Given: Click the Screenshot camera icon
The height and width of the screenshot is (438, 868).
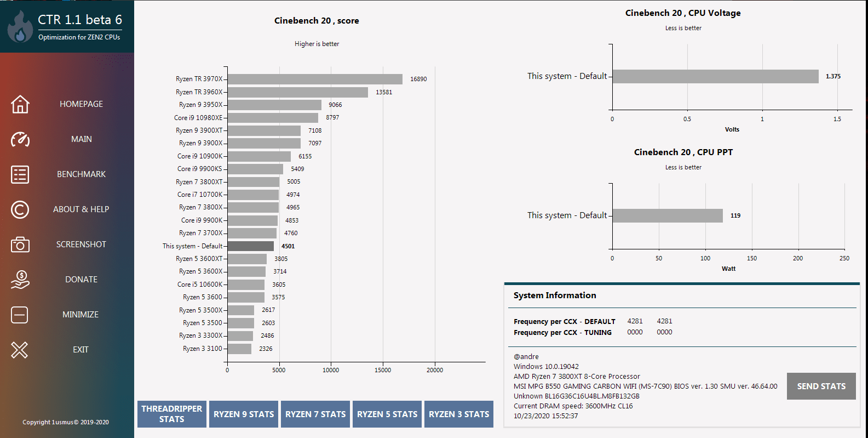Looking at the screenshot, I should coord(20,244).
